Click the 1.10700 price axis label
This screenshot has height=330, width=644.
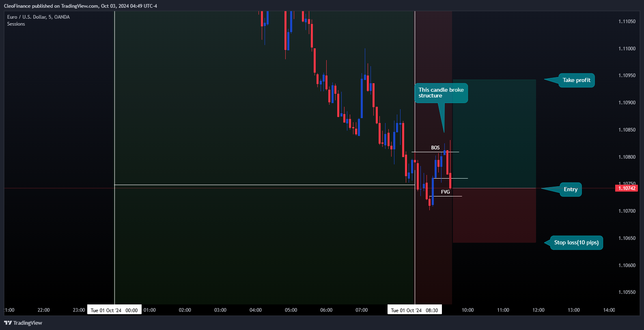(627, 211)
